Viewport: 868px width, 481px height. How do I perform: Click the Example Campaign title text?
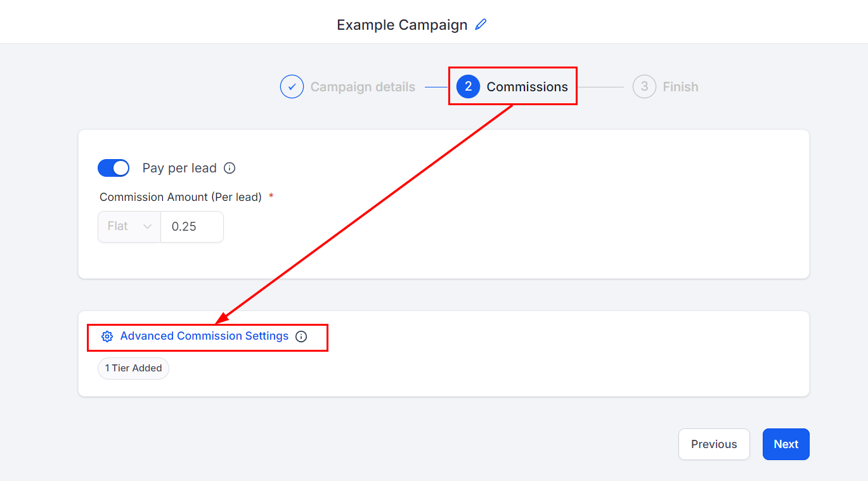(x=402, y=25)
